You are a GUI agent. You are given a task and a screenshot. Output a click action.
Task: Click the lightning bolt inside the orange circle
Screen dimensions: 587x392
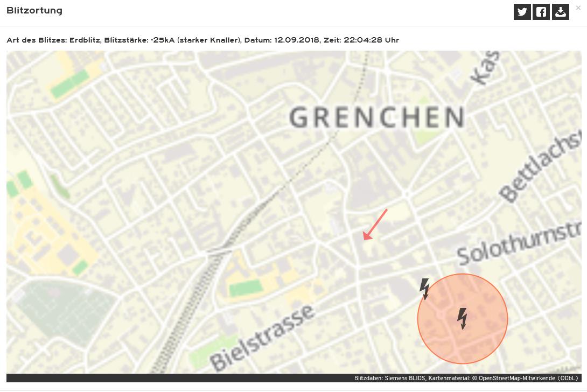tap(463, 319)
